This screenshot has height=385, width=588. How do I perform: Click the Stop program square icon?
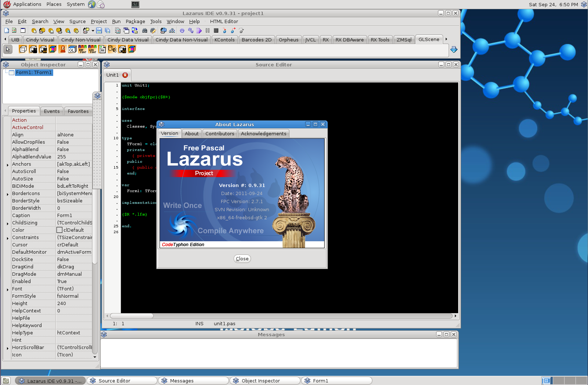(216, 30)
